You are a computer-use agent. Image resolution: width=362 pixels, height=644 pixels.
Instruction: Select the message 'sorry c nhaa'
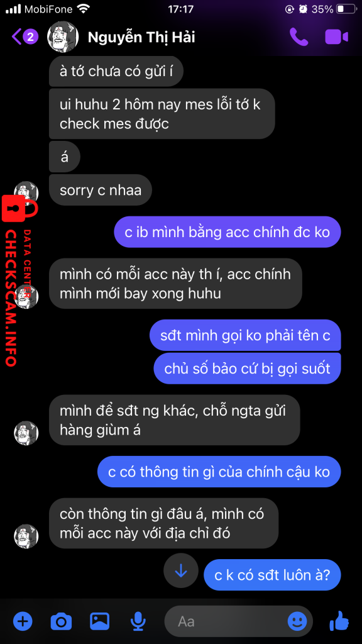pyautogui.click(x=101, y=190)
